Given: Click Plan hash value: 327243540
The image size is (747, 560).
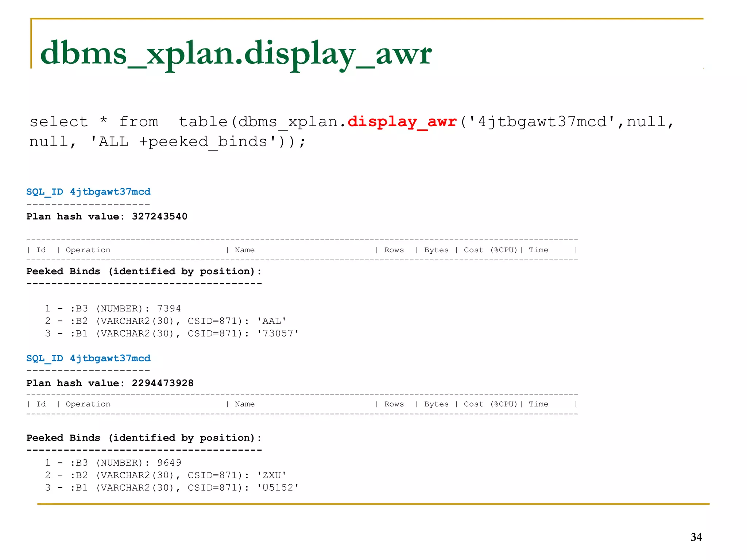Looking at the screenshot, I should click(x=107, y=217).
